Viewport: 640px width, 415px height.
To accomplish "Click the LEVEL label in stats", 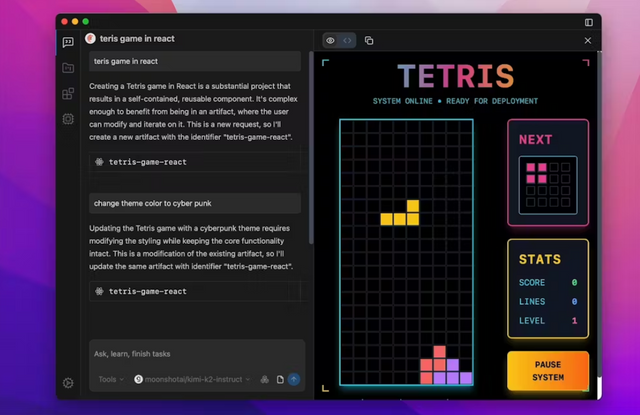I will coord(532,321).
